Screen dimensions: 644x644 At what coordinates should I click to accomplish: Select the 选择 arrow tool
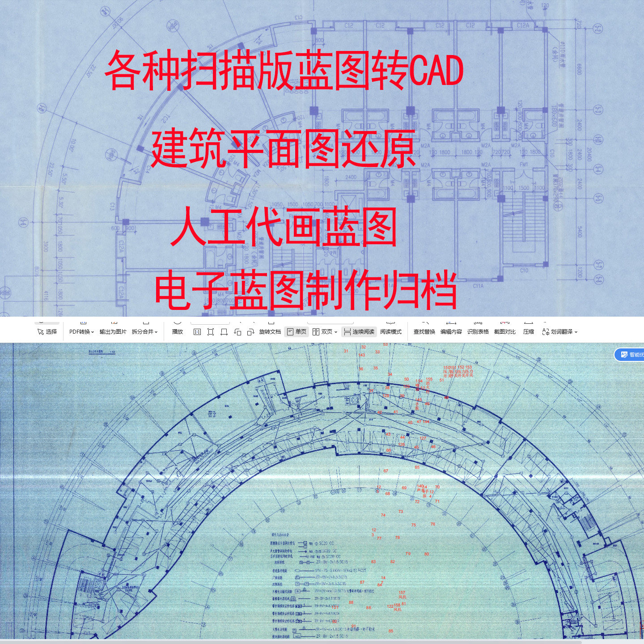pos(47,332)
